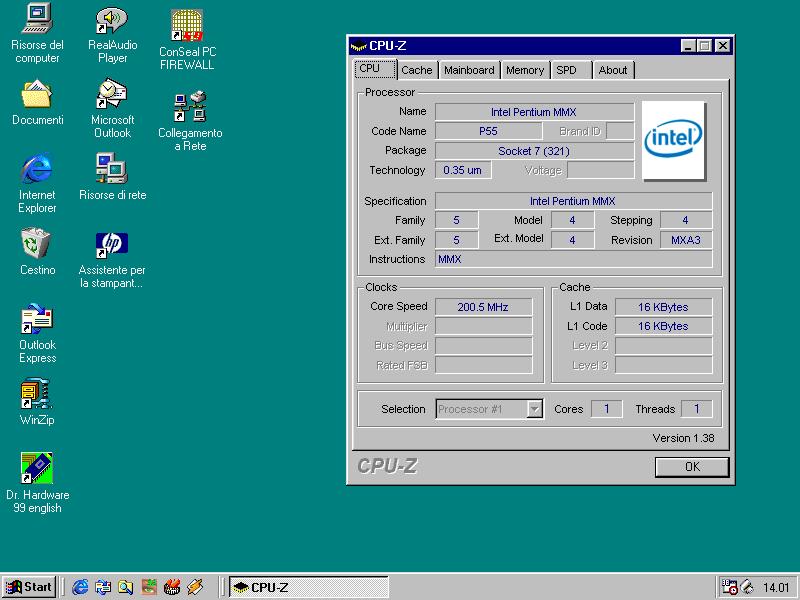Click the Package field Socket 7 (321)
This screenshot has width=800, height=600.
(534, 151)
